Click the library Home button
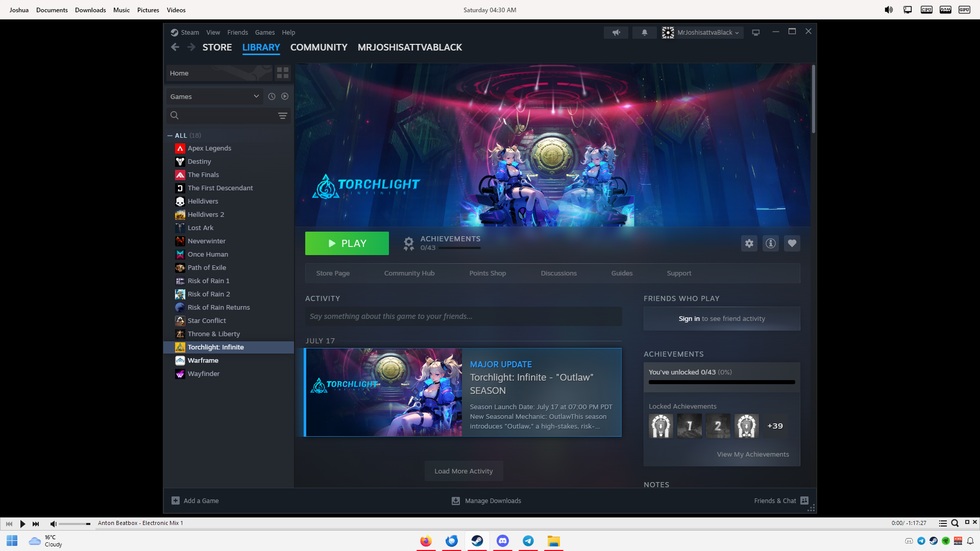This screenshot has height=551, width=980. [x=219, y=73]
